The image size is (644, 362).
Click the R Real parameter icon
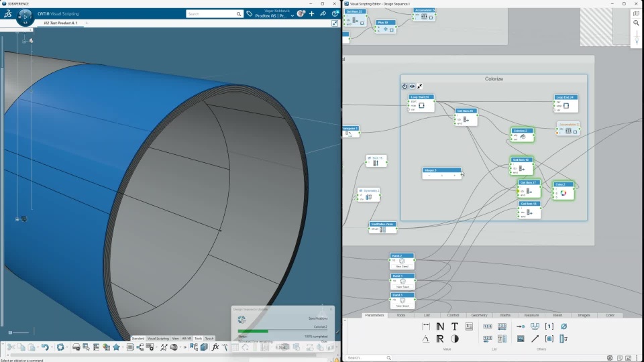pos(440,339)
